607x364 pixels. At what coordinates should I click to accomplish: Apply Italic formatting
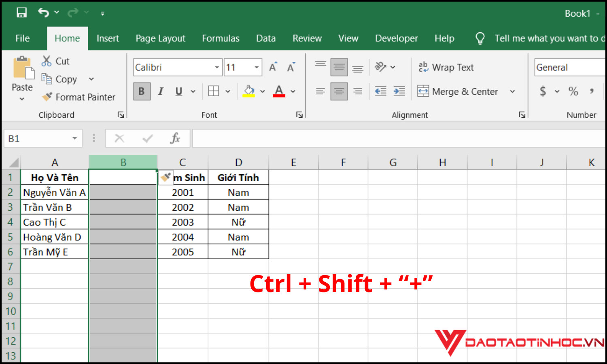point(160,91)
